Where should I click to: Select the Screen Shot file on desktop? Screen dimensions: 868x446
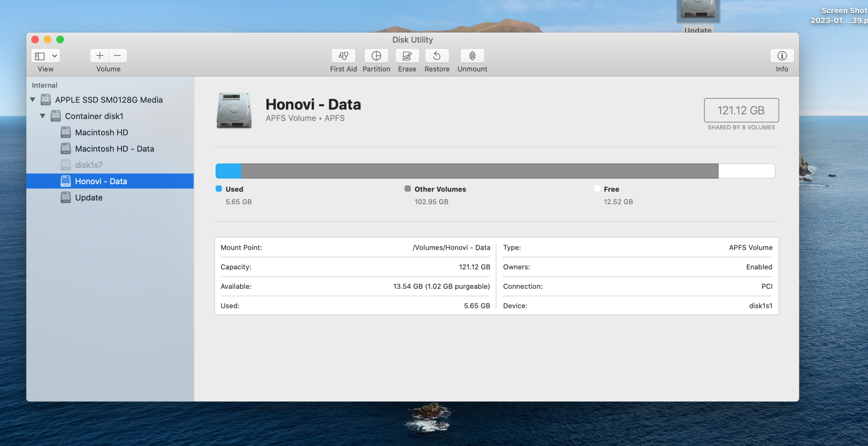pyautogui.click(x=840, y=16)
